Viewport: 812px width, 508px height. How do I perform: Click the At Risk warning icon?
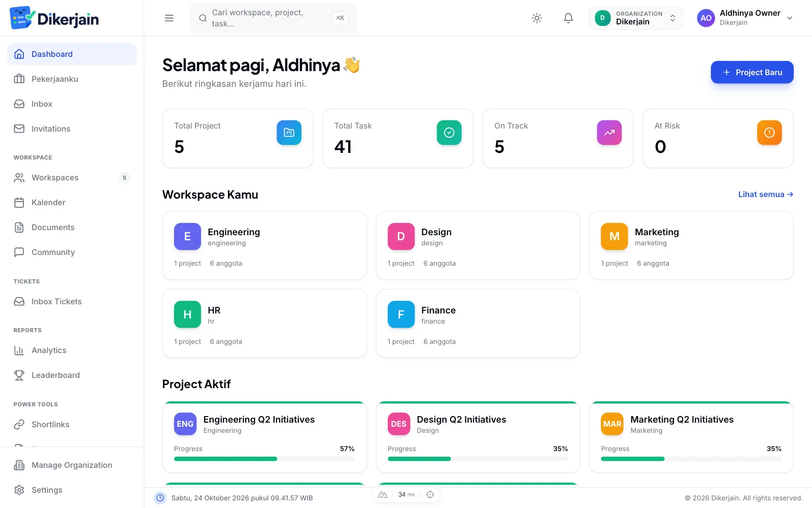[769, 133]
